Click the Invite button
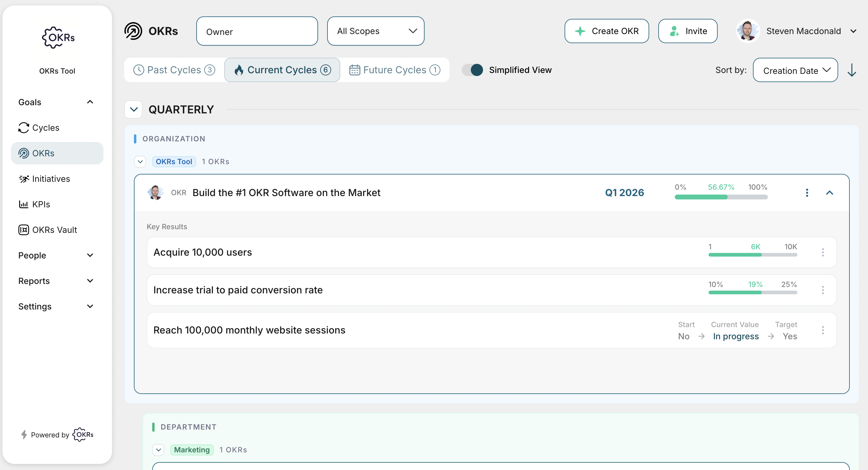 pos(688,31)
